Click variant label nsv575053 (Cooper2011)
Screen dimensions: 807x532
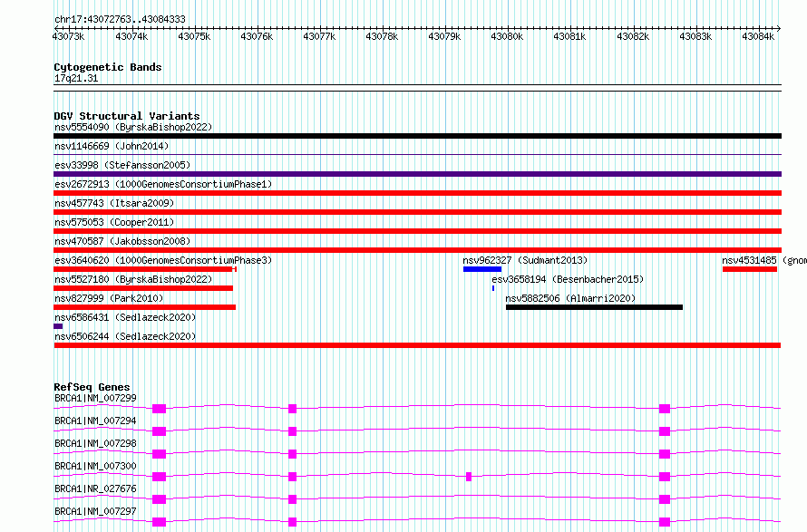(114, 222)
